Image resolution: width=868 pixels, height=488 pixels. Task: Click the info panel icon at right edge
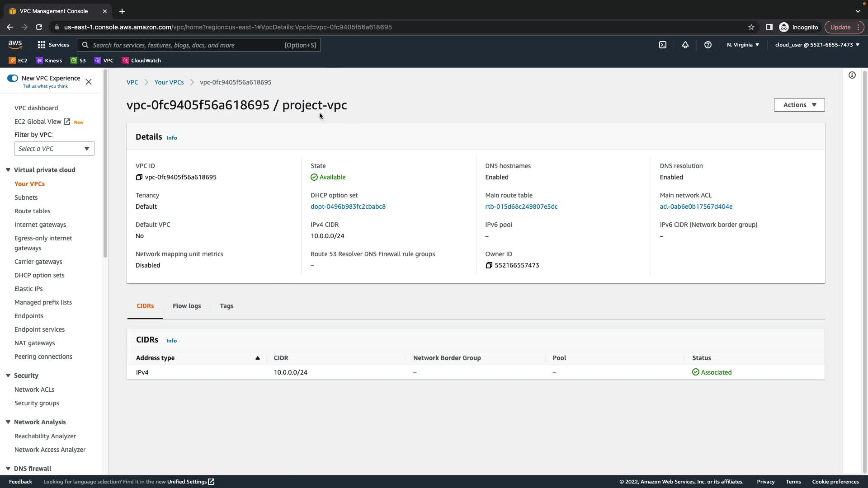pyautogui.click(x=852, y=75)
